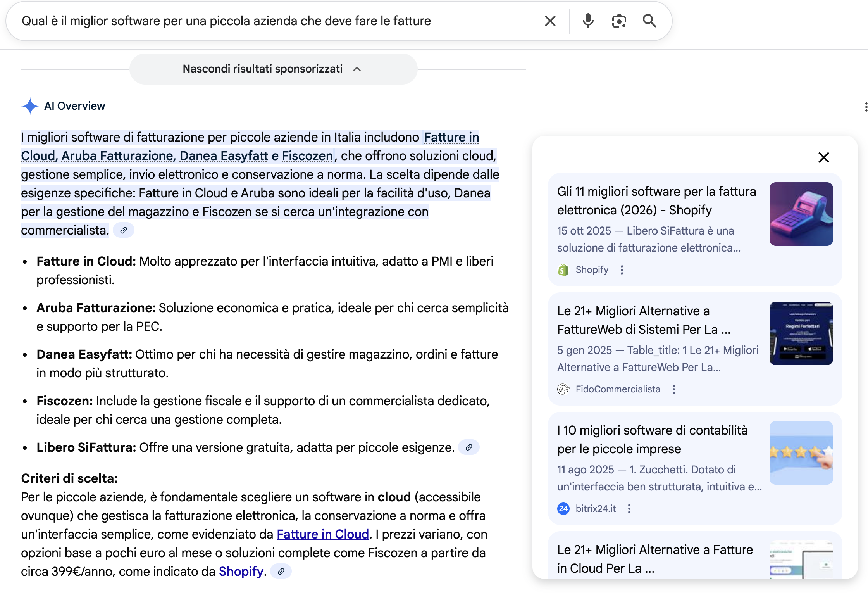Click the Shopify article cash register thumbnail
The width and height of the screenshot is (868, 594).
click(x=801, y=214)
